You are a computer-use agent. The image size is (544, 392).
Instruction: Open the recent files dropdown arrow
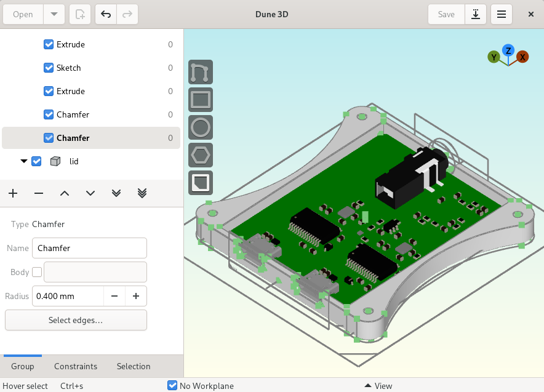(54, 14)
